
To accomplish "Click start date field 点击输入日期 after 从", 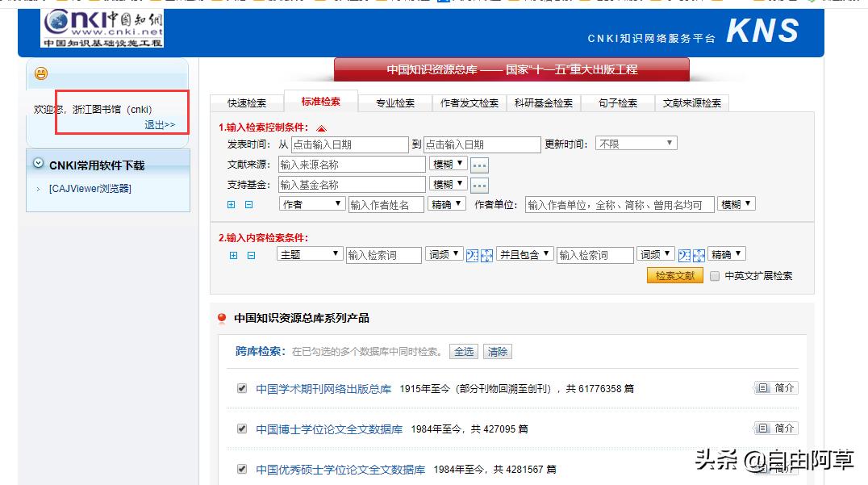I will point(350,144).
